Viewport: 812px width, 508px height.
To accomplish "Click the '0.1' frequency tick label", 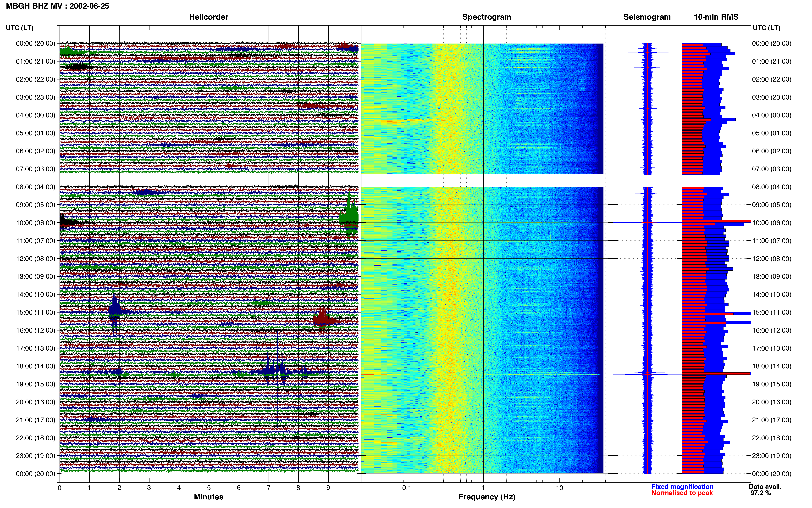I will 407,488.
